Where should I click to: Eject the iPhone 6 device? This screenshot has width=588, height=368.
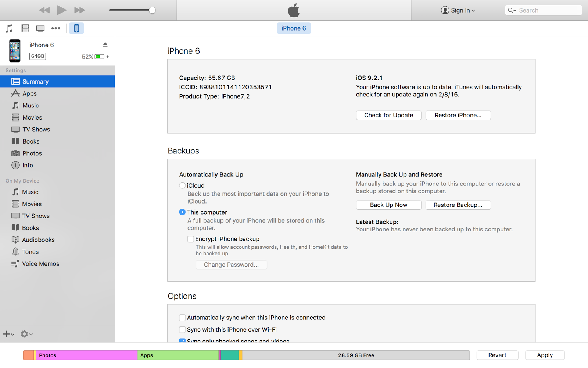tap(105, 45)
